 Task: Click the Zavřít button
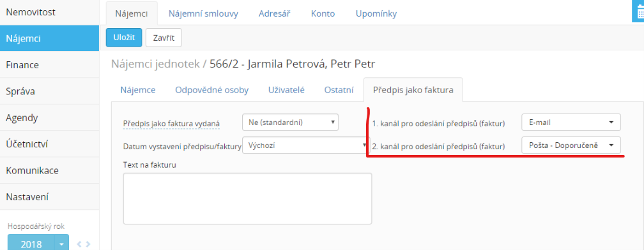pos(164,38)
